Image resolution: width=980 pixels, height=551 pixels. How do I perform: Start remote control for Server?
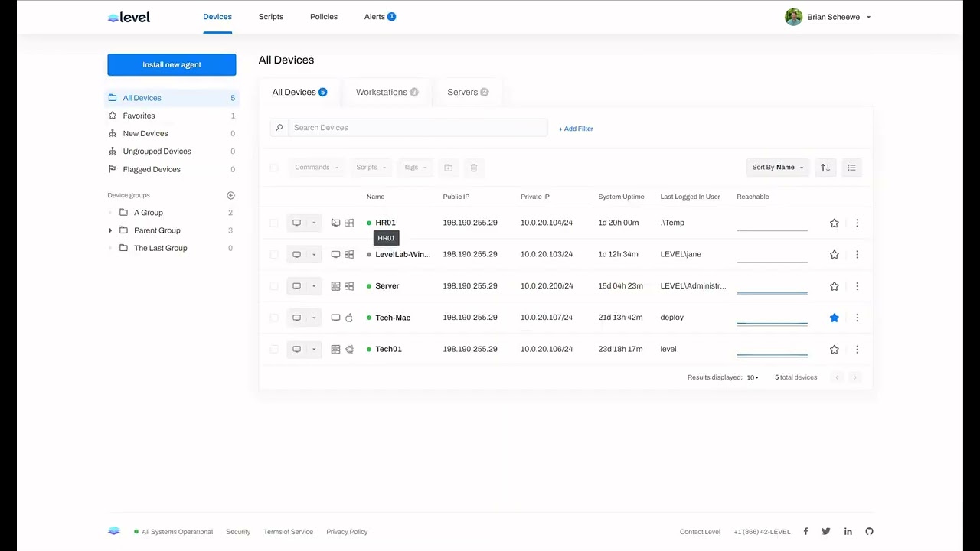pyautogui.click(x=296, y=286)
